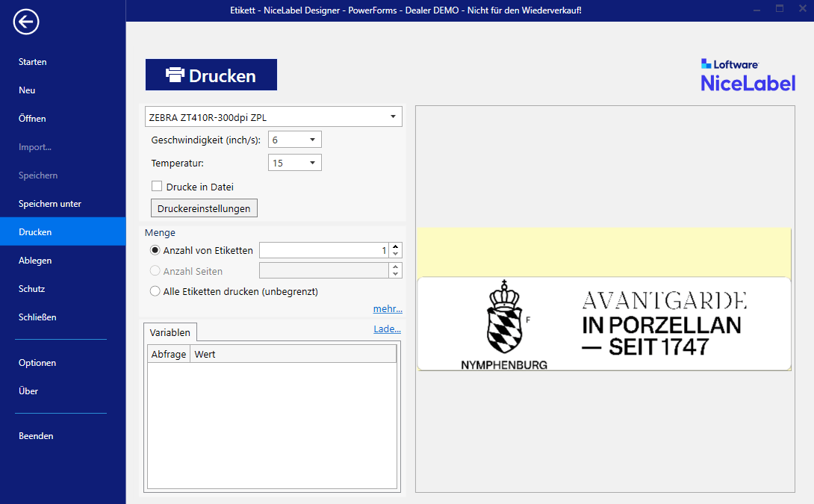The image size is (814, 504).
Task: Click the mehr... link
Action: (388, 309)
